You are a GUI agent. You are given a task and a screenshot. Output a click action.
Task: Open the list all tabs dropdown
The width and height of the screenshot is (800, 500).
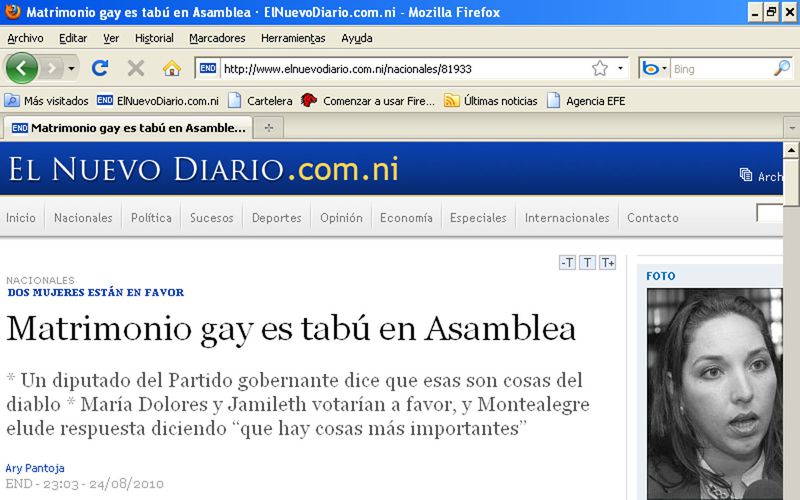pyautogui.click(x=792, y=128)
